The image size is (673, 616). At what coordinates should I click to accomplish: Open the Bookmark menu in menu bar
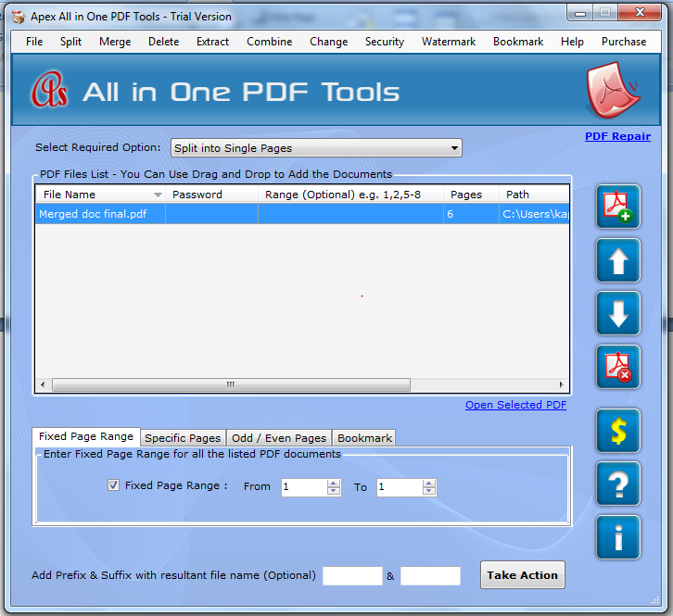[x=518, y=42]
